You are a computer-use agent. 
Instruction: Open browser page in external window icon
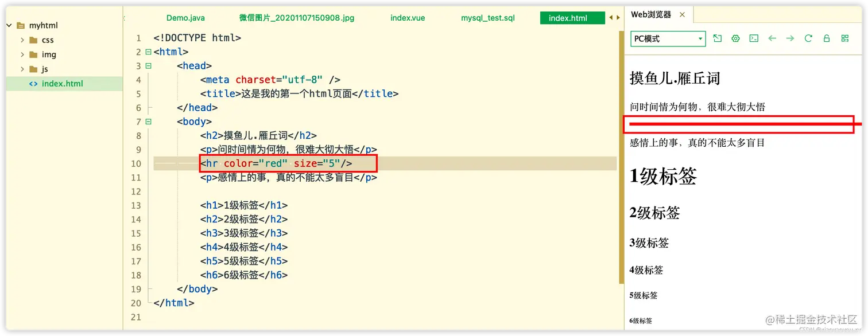(717, 38)
